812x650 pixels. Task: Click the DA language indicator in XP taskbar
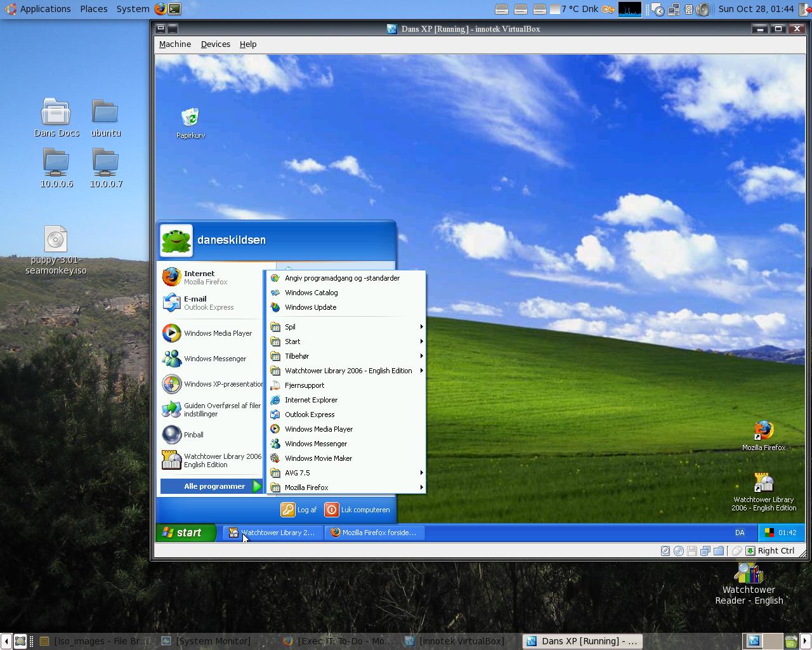740,533
